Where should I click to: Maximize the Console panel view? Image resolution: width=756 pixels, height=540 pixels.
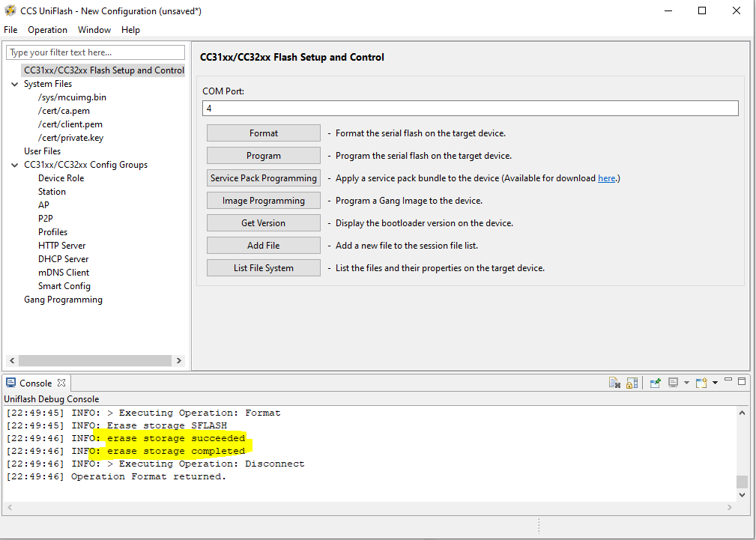click(x=742, y=381)
